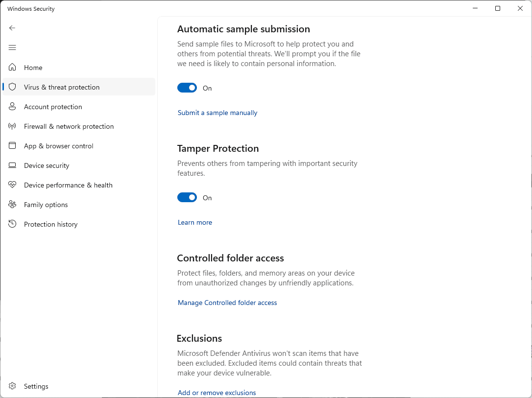Image resolution: width=532 pixels, height=398 pixels.
Task: Select Virus & threat protection
Action: pos(79,87)
